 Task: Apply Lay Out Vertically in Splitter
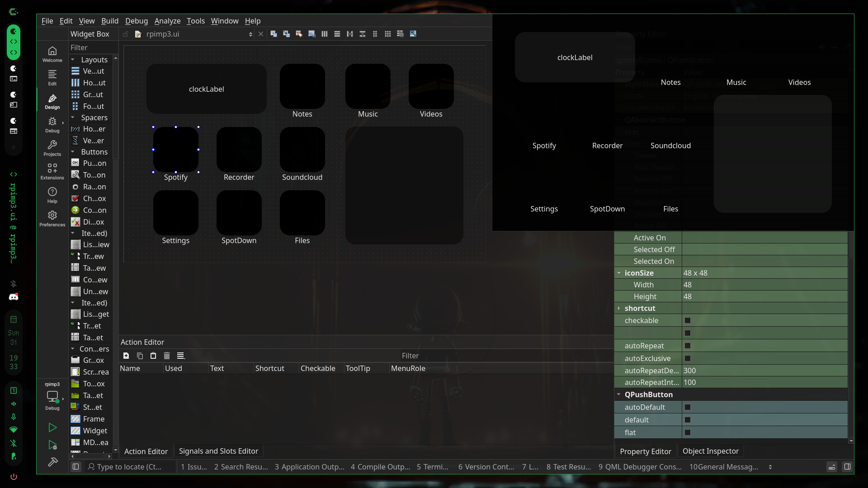coord(362,34)
